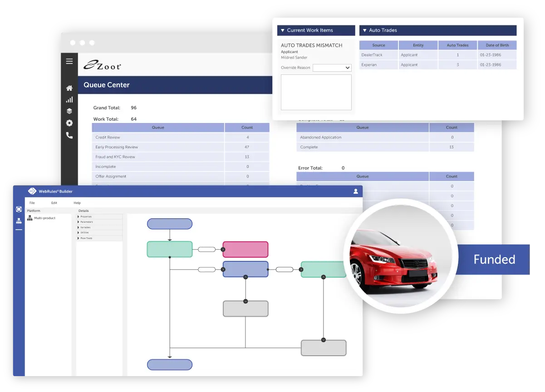Click the Queue Center page title
This screenshot has width=545, height=392.
click(107, 85)
